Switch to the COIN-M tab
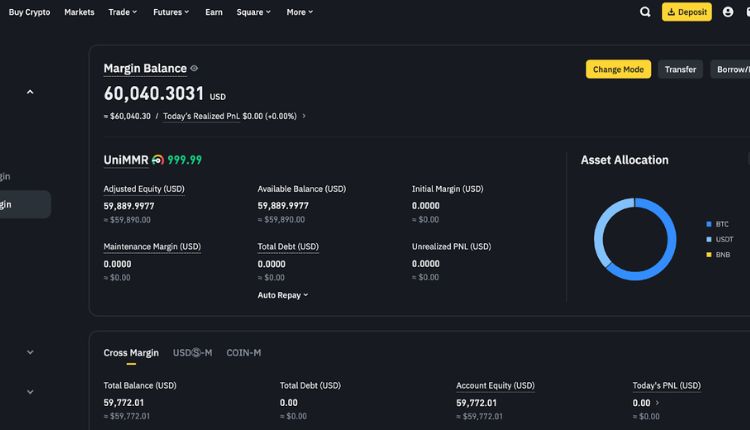This screenshot has width=750, height=430. click(243, 353)
